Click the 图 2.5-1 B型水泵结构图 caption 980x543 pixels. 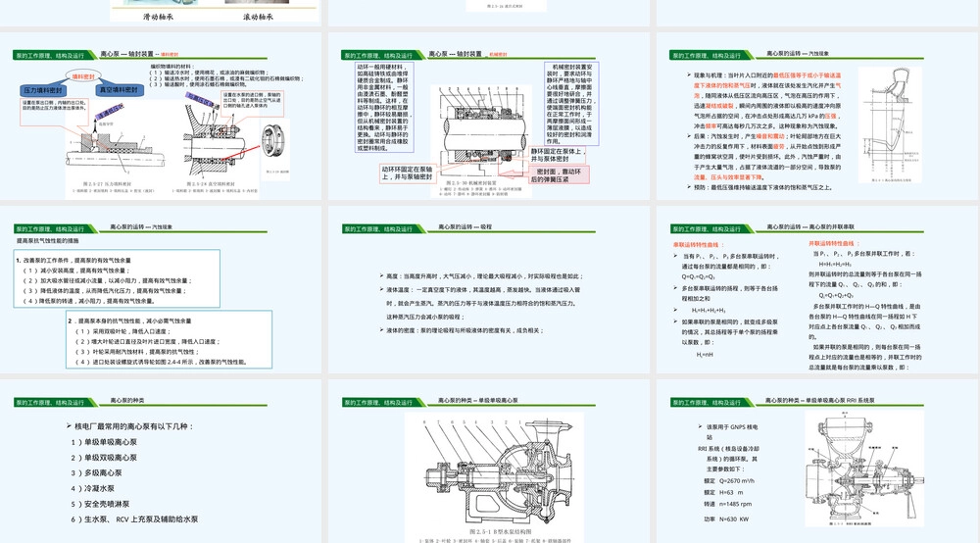tap(501, 532)
